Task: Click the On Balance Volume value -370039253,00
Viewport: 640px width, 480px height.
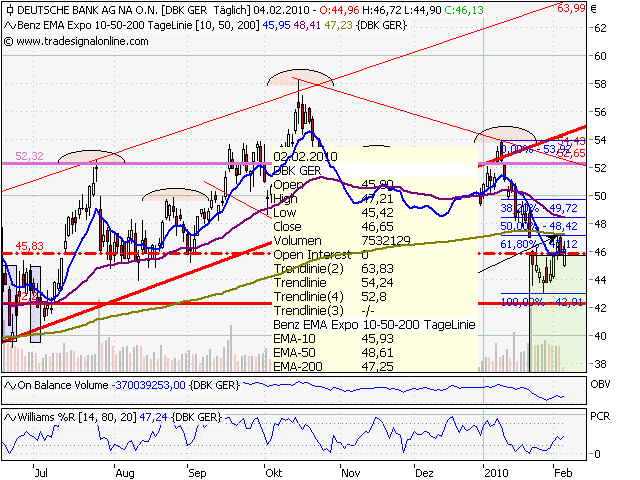Action: [148, 385]
